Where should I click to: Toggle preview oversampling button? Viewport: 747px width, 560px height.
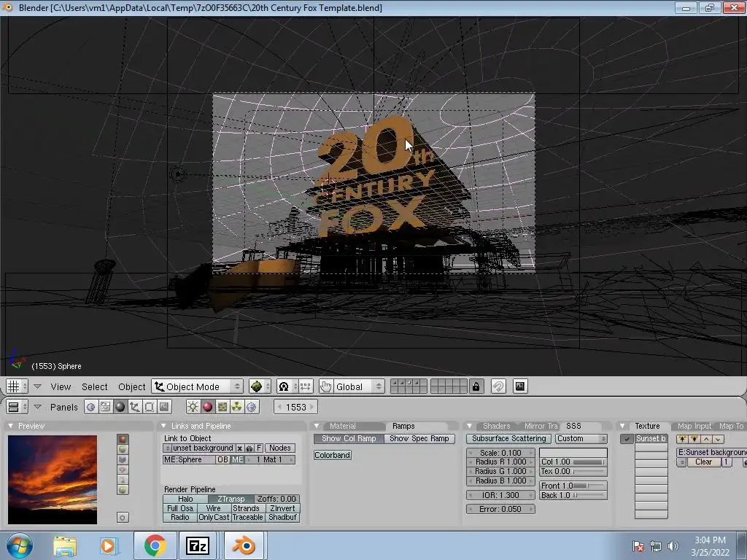click(123, 518)
